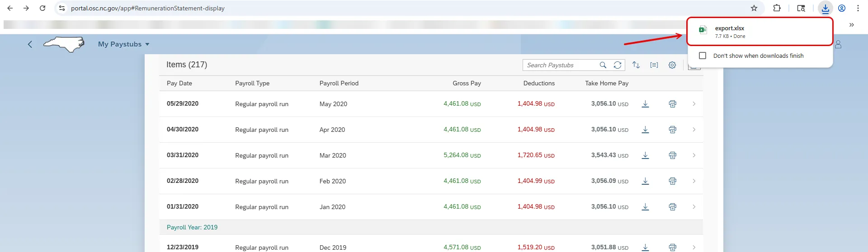Open details chevron for 05/29/2020 row
The image size is (868, 252).
pyautogui.click(x=694, y=104)
